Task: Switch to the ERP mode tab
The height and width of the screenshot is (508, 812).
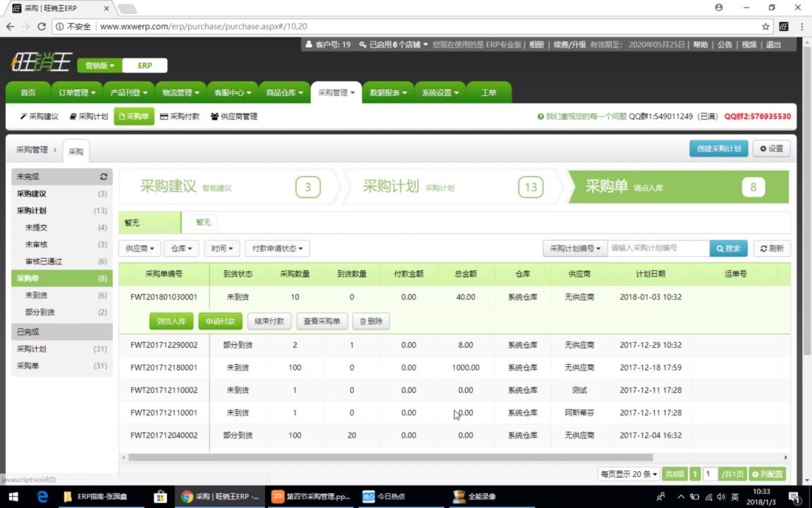Action: point(144,65)
